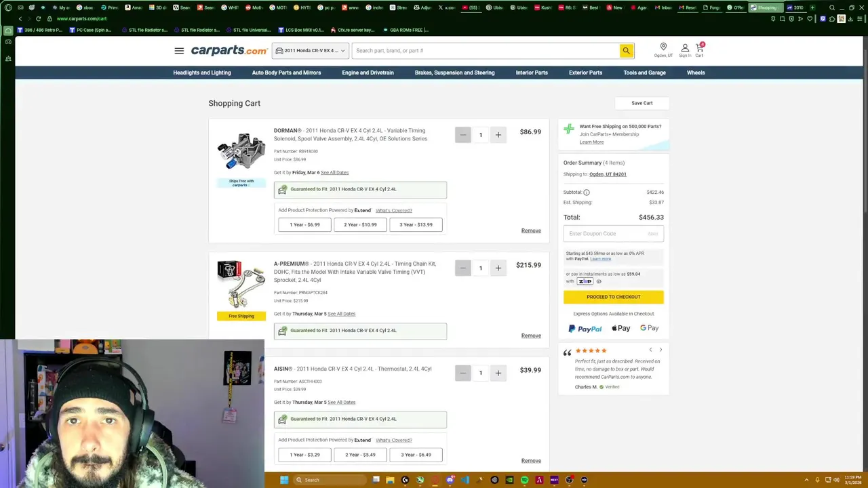Open Tools and Garage menu
This screenshot has height=488, width=868.
[644, 73]
